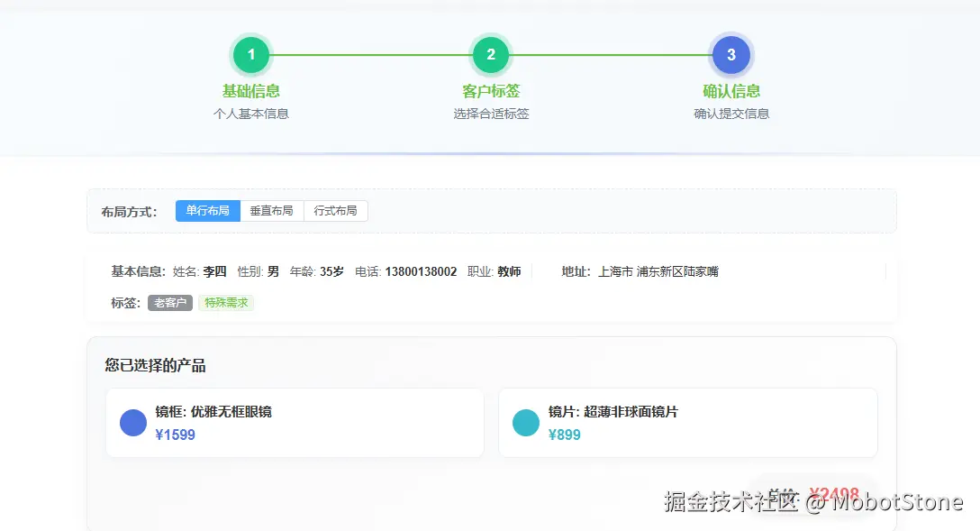Click the red total price ¥2498

coord(832,493)
